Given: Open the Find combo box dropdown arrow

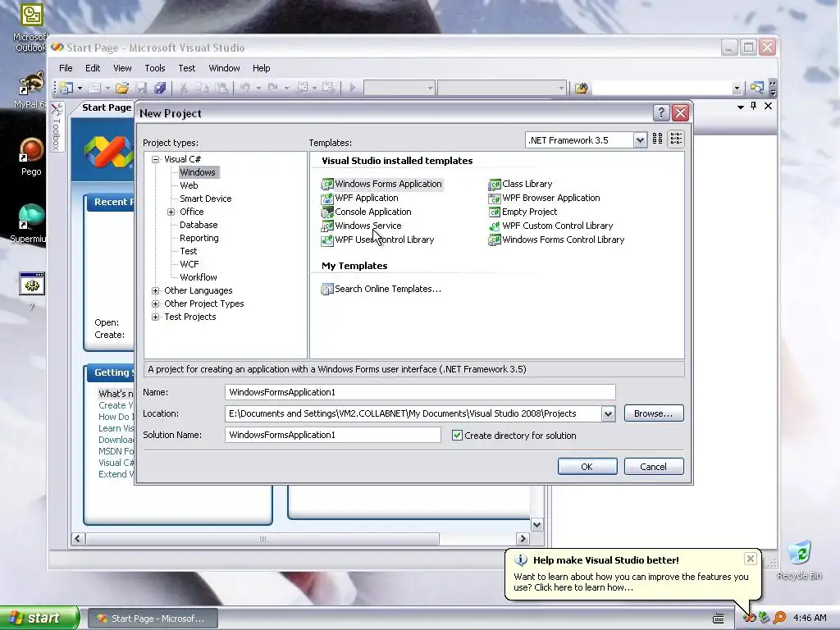Looking at the screenshot, I should pyautogui.click(x=737, y=88).
